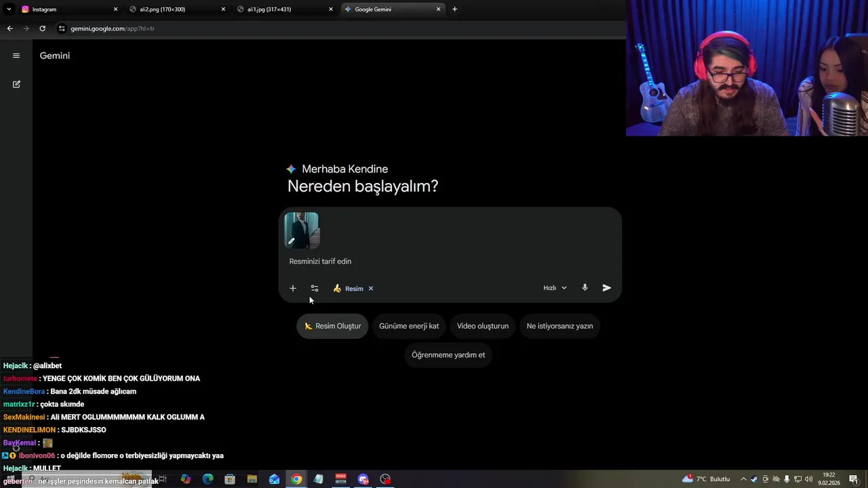Click the Chrome taskbar icon
Image resolution: width=868 pixels, height=488 pixels.
coord(296,479)
